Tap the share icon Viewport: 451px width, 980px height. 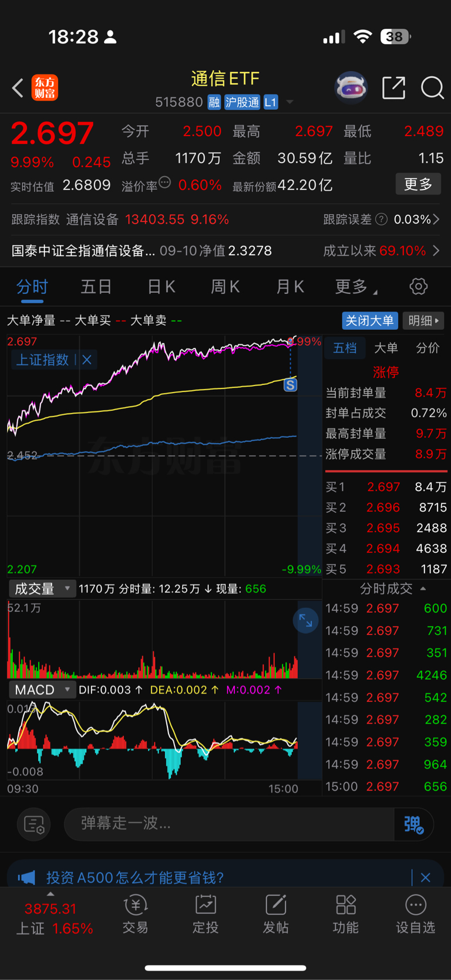[x=393, y=87]
